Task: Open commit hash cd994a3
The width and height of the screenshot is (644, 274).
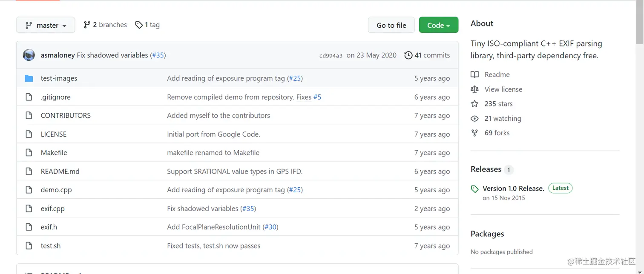Action: [x=331, y=56]
